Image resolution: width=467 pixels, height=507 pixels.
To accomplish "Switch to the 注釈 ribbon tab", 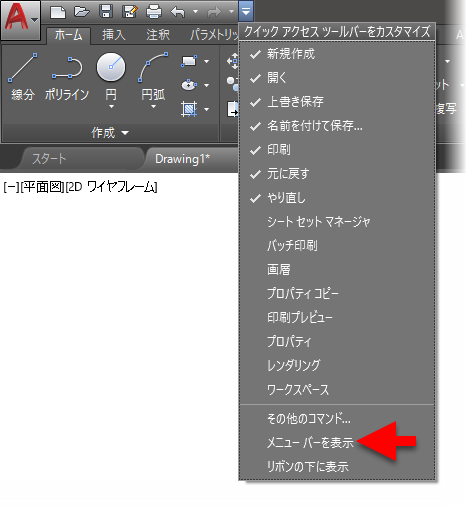I will 158,35.
